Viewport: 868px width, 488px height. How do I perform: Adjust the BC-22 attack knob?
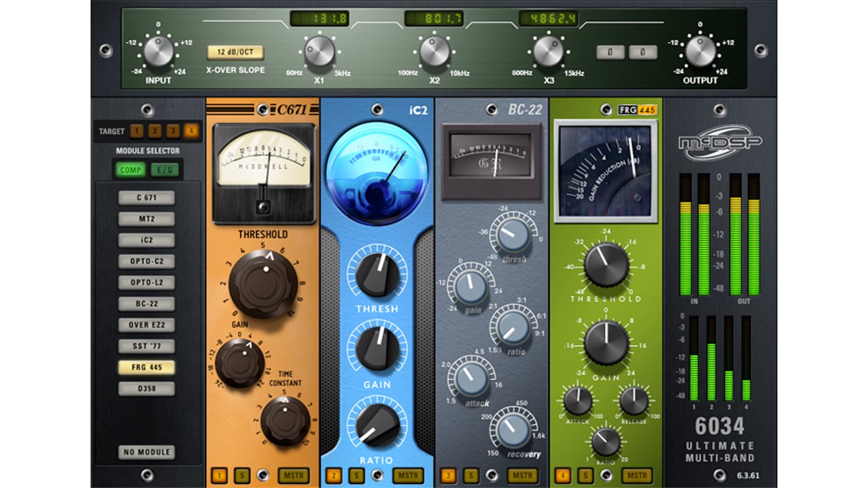471,378
